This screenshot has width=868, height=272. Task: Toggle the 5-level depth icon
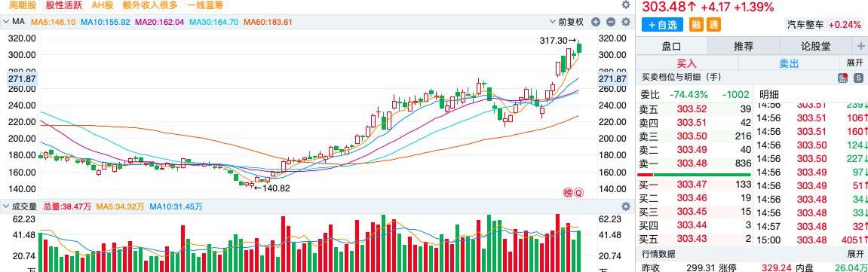coord(858,78)
